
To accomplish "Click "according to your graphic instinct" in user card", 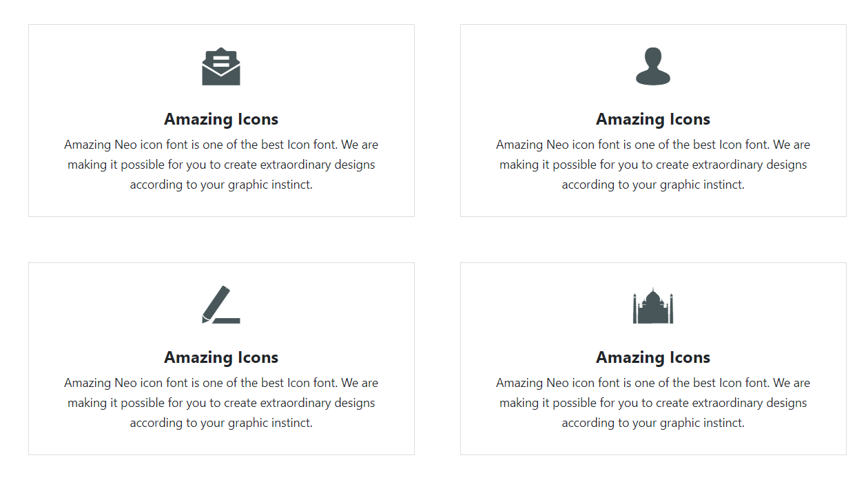I will (x=653, y=185).
